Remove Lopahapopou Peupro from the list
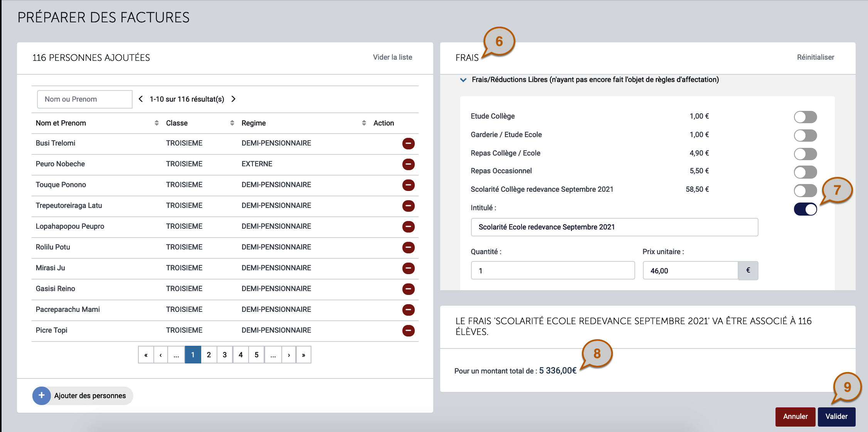Screen dimensions: 868x432 pyautogui.click(x=408, y=227)
